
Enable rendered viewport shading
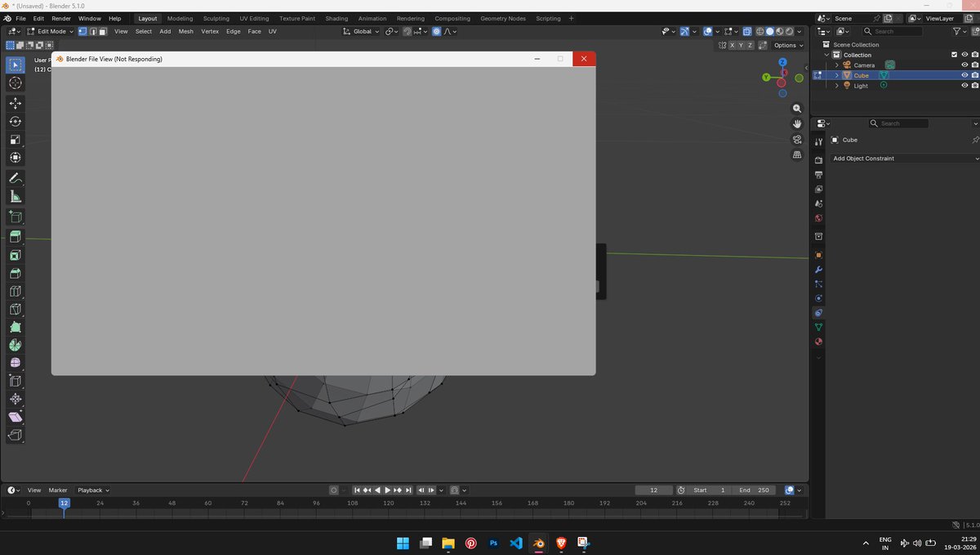[x=790, y=31]
